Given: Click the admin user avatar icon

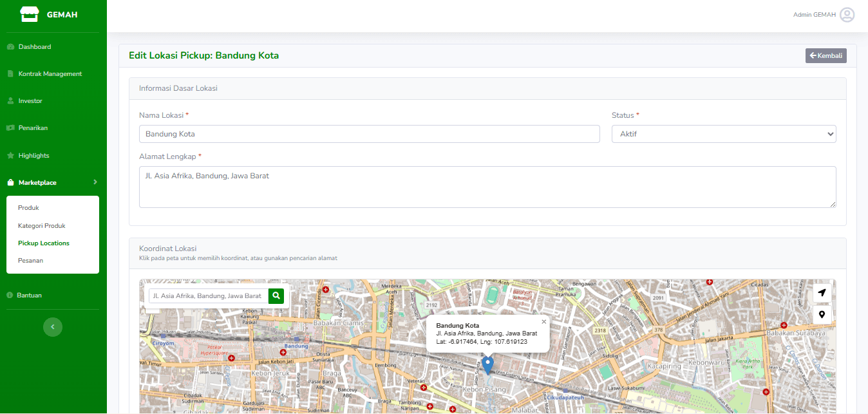Looking at the screenshot, I should pyautogui.click(x=847, y=15).
